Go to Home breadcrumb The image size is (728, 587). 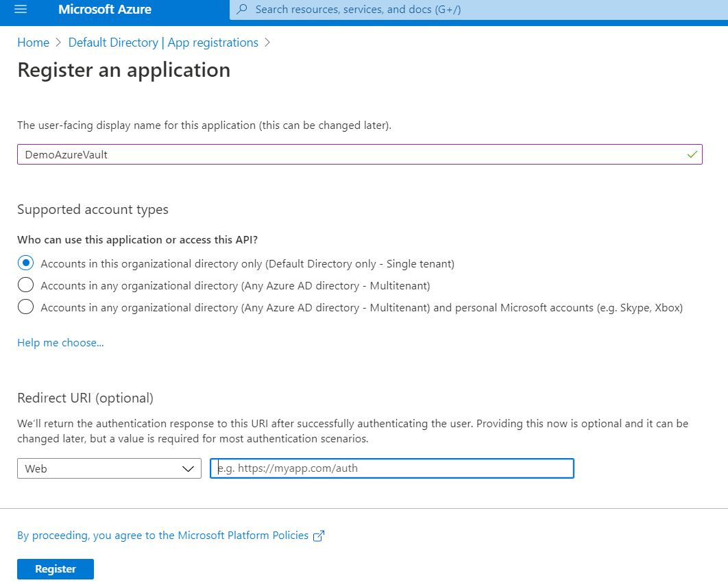pyautogui.click(x=33, y=43)
